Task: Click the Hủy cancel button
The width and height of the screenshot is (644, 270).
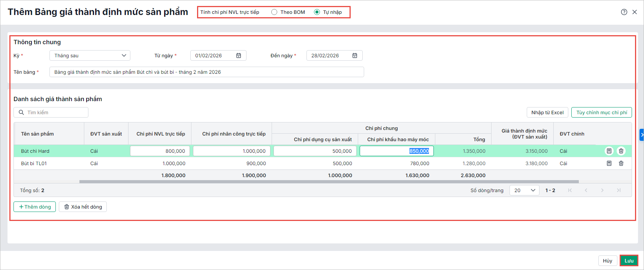Action: pyautogui.click(x=608, y=261)
